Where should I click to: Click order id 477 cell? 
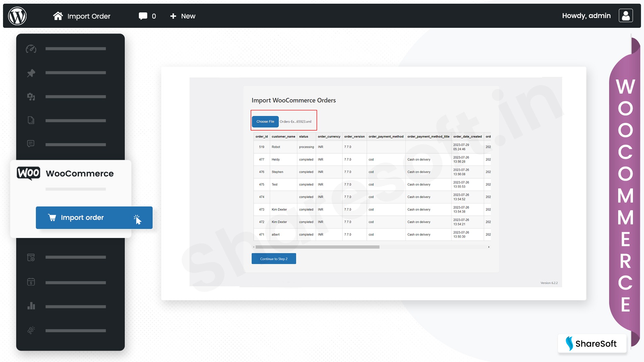(262, 160)
